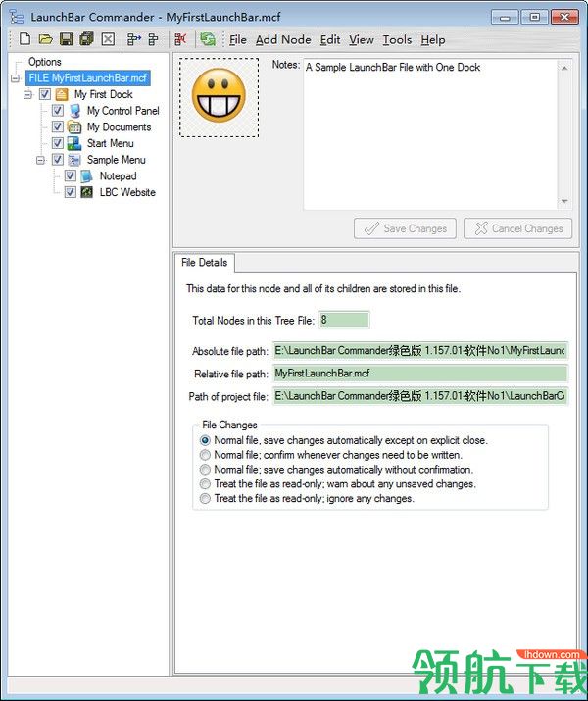Screen dimensions: 588x701
Task: Toggle the Notepad node checkbox
Action: (x=71, y=175)
